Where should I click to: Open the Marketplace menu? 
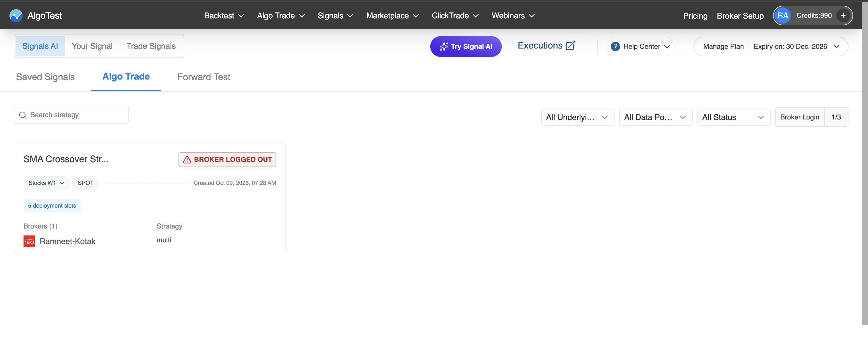(392, 16)
